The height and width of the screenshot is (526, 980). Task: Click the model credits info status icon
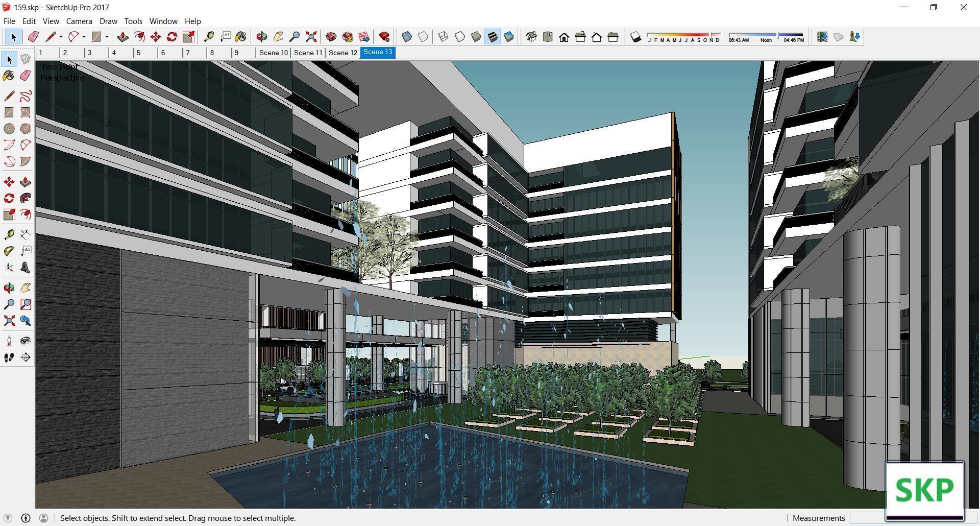(x=26, y=518)
